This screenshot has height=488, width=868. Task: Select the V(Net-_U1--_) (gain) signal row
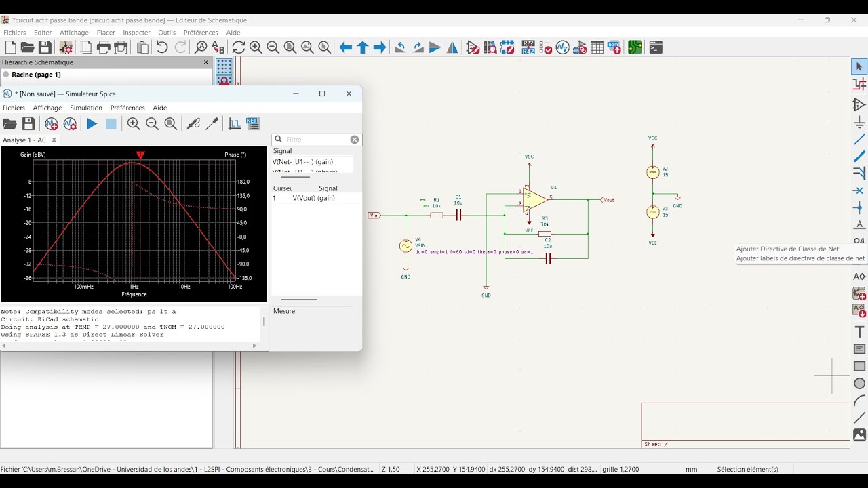coord(312,162)
